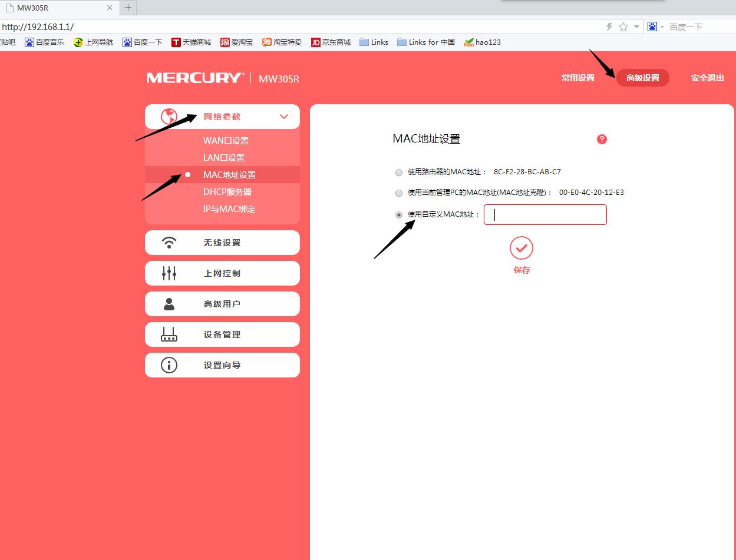
Task: Click the help question mark beside MAC地址设置
Action: tap(601, 139)
